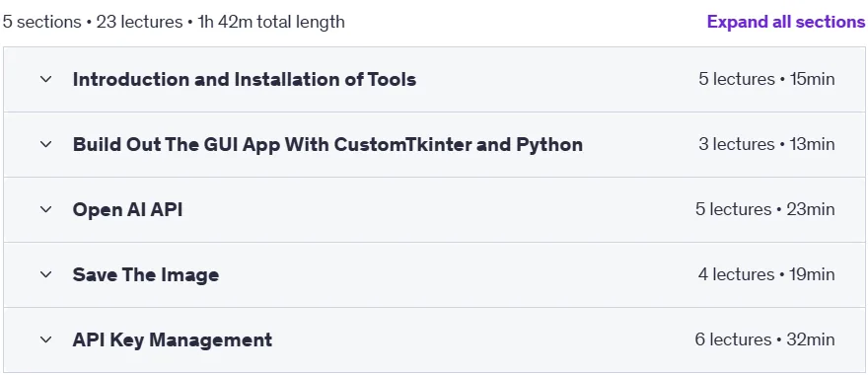Click the course summary '5 sections • 23 lectures' text
Viewport: 868px width, 375px height.
click(92, 22)
